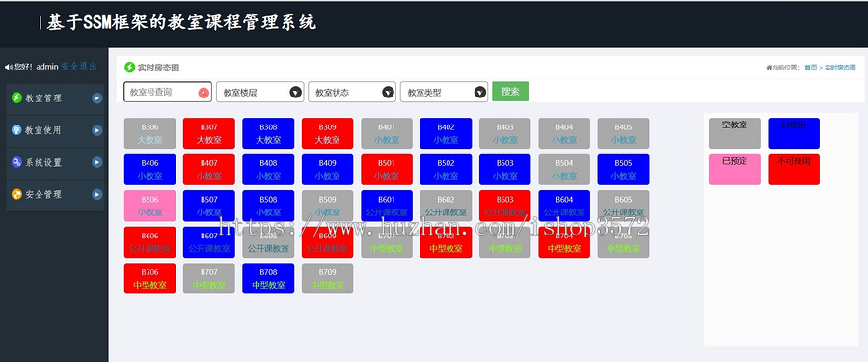Click the orange icon beside 安全管理
This screenshot has height=362, width=868.
tap(16, 195)
